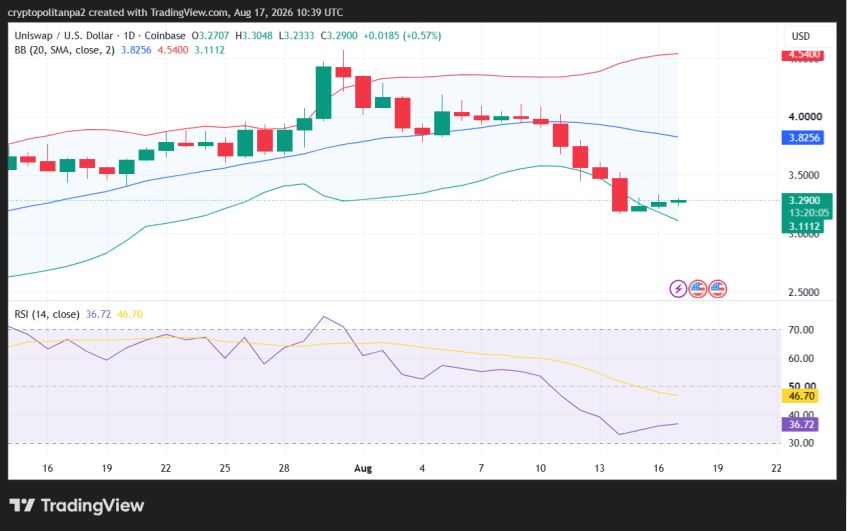Viewport: 847px width, 531px height.
Task: Select the RSI (14, close) indicator label
Action: click(x=47, y=314)
